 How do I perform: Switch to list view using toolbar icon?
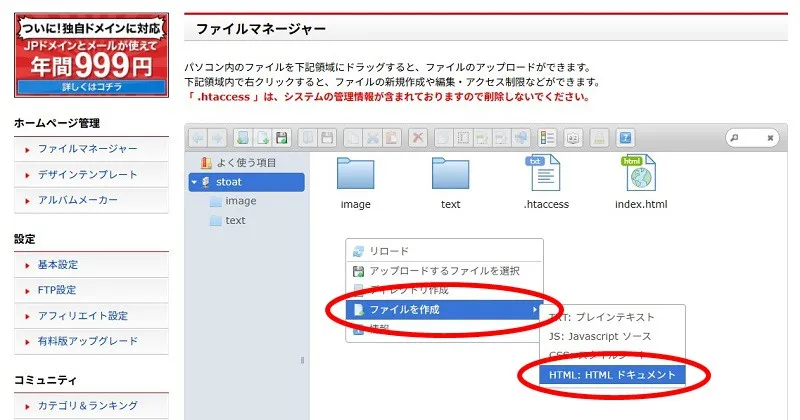547,138
